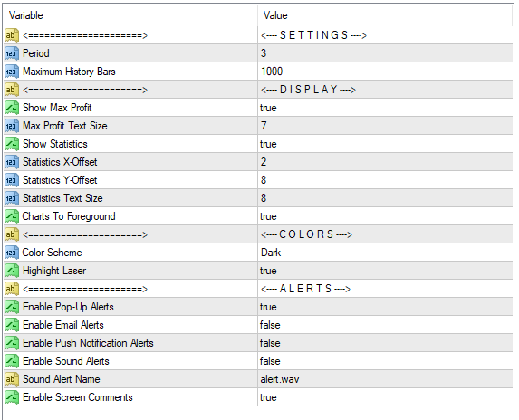Click the icon beside Enable Push Notification Alerts
The height and width of the screenshot is (420, 519).
click(x=12, y=343)
